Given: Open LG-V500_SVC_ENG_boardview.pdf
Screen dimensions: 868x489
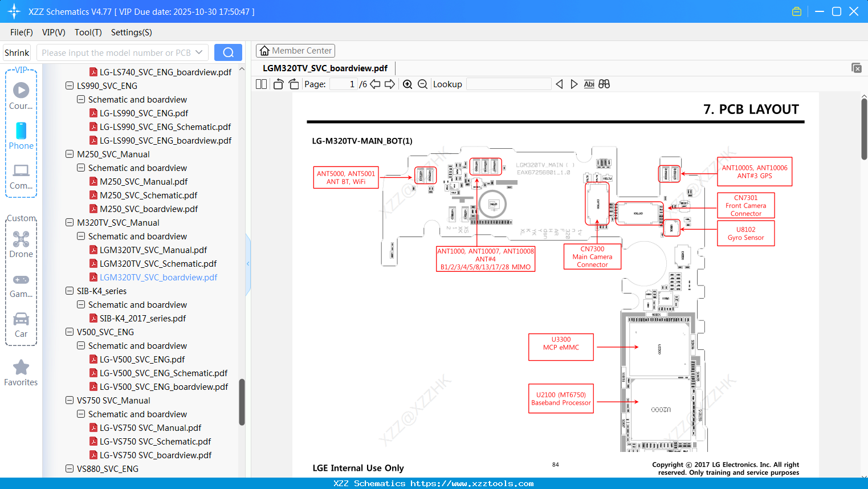Looking at the screenshot, I should pyautogui.click(x=164, y=387).
